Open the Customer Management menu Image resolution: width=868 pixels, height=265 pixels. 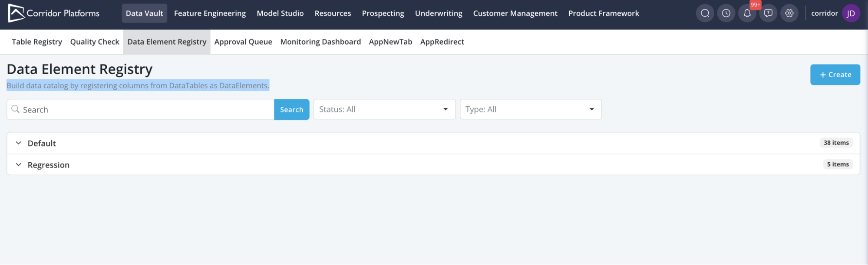515,13
